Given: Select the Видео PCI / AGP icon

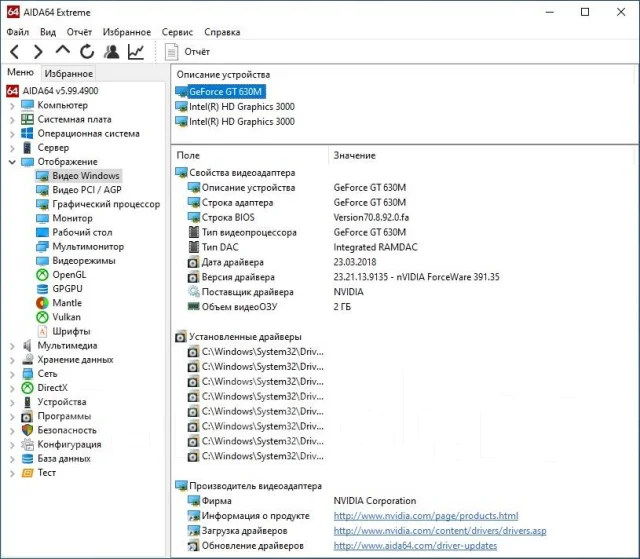Looking at the screenshot, I should click(42, 190).
